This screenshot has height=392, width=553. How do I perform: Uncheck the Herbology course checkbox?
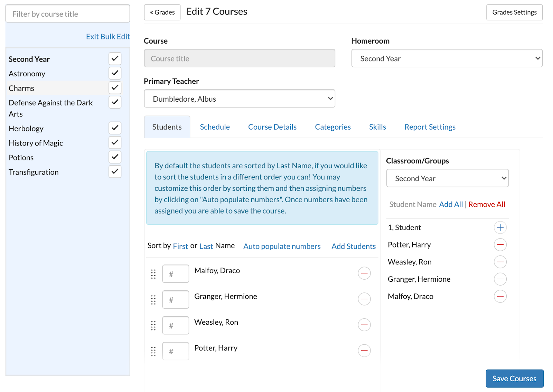(x=115, y=128)
